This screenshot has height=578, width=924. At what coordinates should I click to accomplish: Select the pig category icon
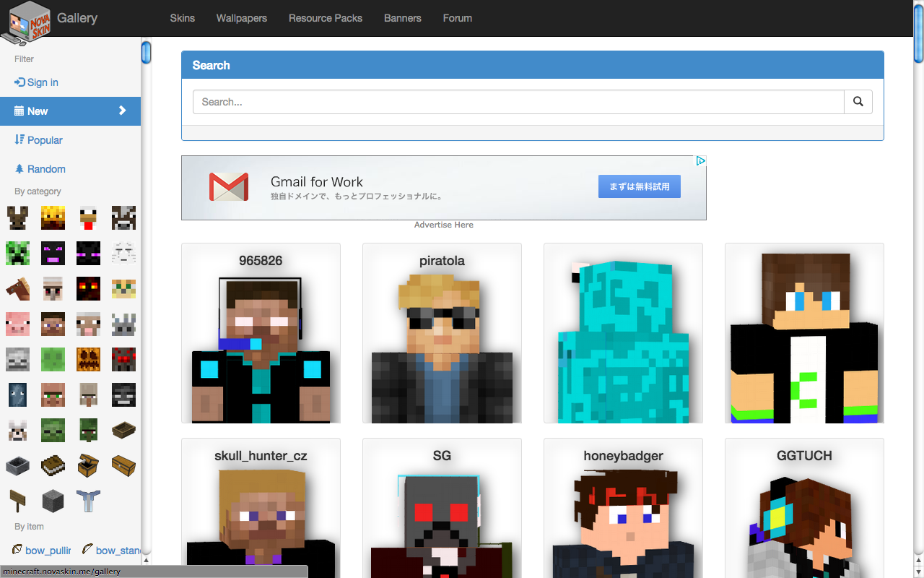[x=17, y=324]
